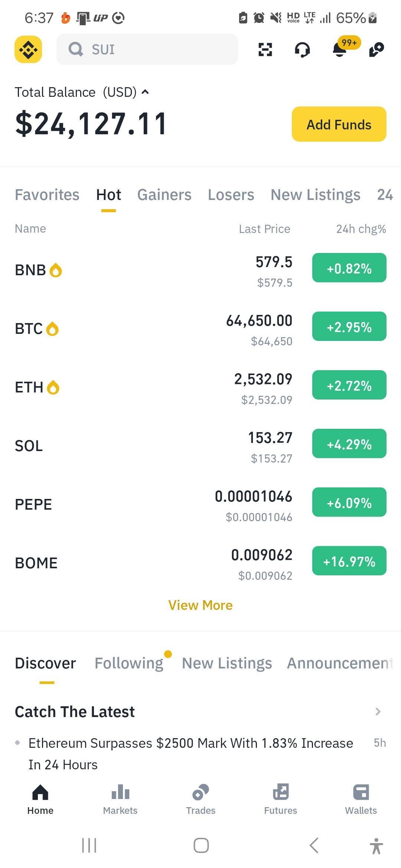Tap the SUI search field
The width and height of the screenshot is (401, 868).
[147, 49]
